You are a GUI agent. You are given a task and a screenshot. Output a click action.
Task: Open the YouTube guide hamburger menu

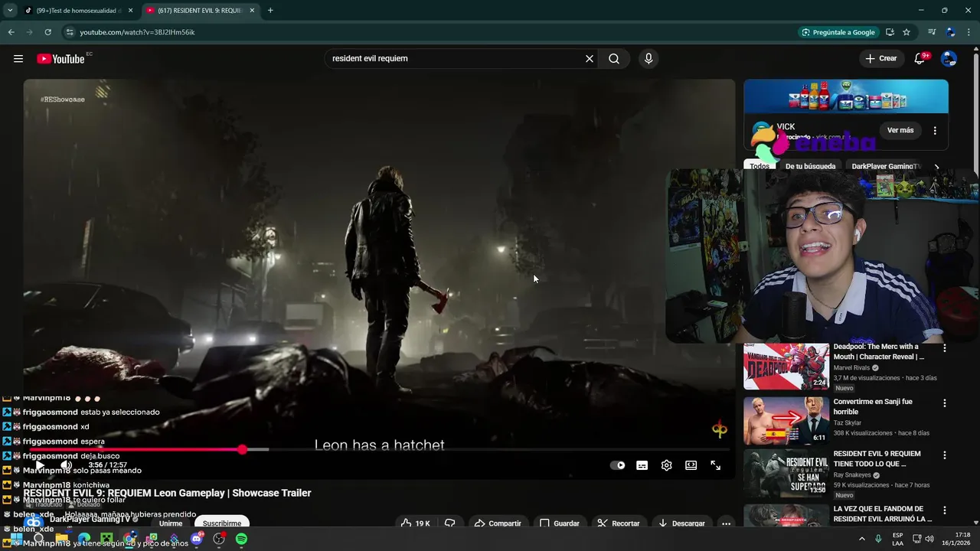18,59
